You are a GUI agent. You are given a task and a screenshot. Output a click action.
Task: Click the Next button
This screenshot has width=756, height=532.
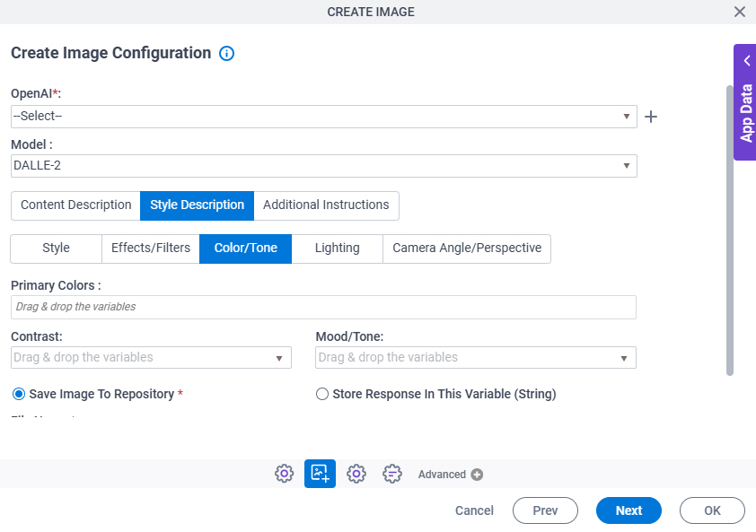pos(629,510)
